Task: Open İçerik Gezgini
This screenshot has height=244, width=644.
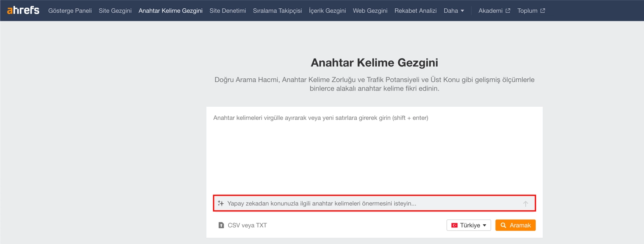Action: tap(327, 10)
